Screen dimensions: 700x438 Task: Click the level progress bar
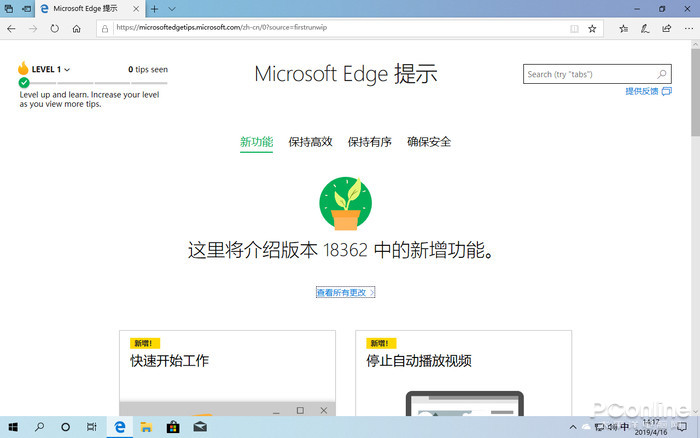[x=93, y=82]
